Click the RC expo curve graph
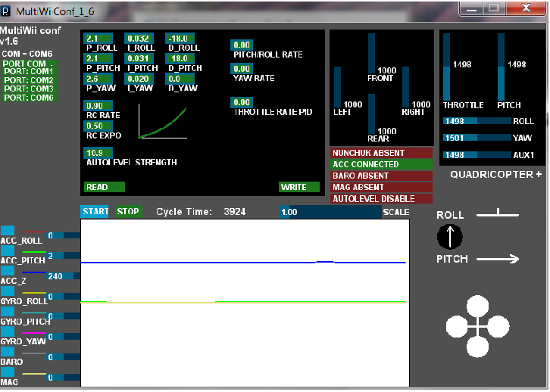The height and width of the screenshot is (392, 550). click(x=163, y=121)
